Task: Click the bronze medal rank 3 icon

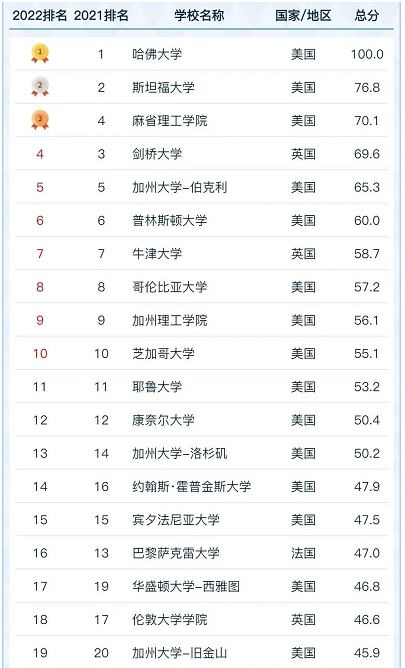Action: (40, 120)
